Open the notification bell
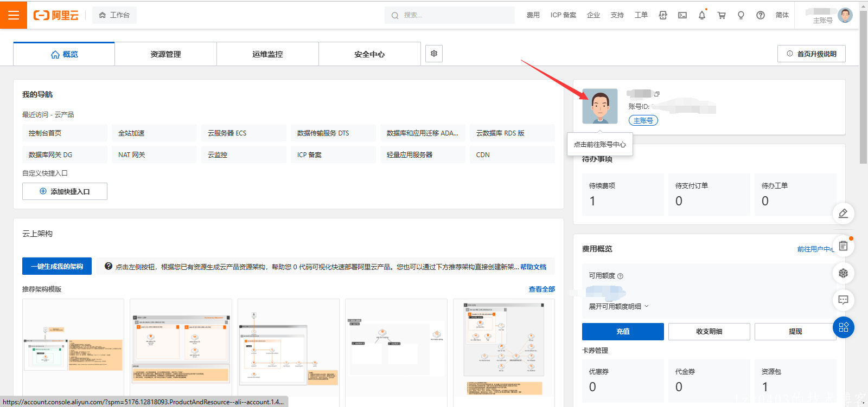The image size is (868, 407). click(x=702, y=15)
